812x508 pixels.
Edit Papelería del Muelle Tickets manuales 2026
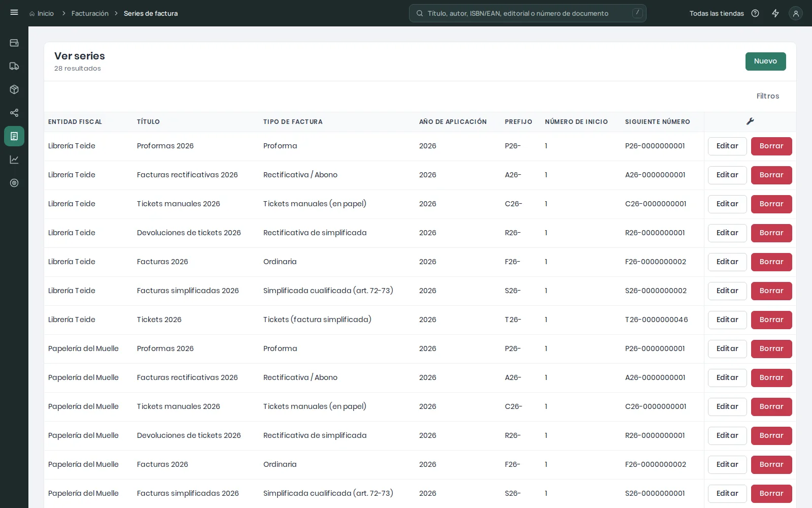point(727,407)
